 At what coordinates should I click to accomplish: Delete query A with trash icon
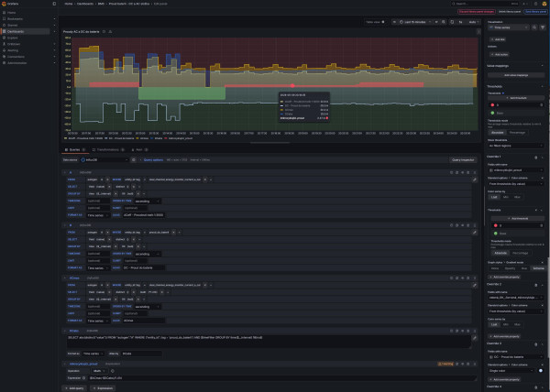[468, 173]
